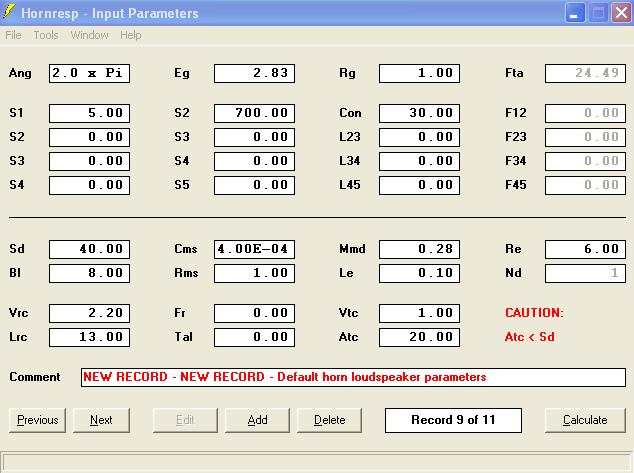The height and width of the screenshot is (473, 634).
Task: Click the Ang field showing 2.0 x Pi
Action: (x=89, y=73)
